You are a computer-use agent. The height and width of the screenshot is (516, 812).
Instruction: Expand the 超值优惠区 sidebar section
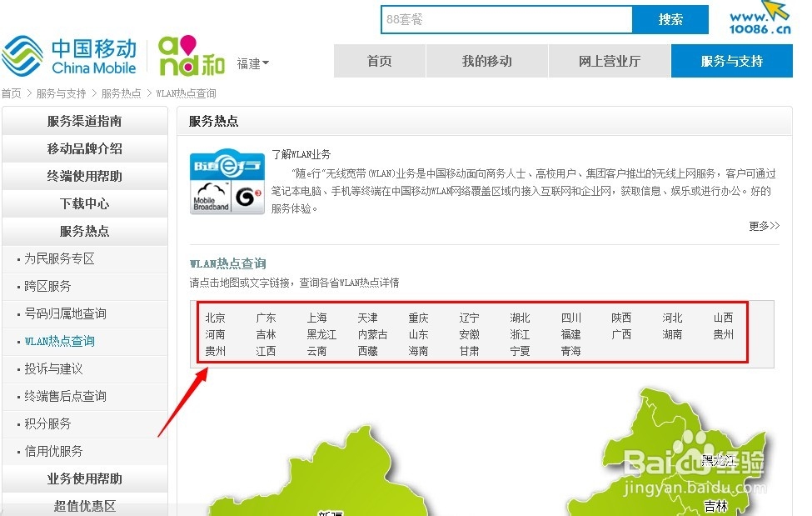click(84, 506)
